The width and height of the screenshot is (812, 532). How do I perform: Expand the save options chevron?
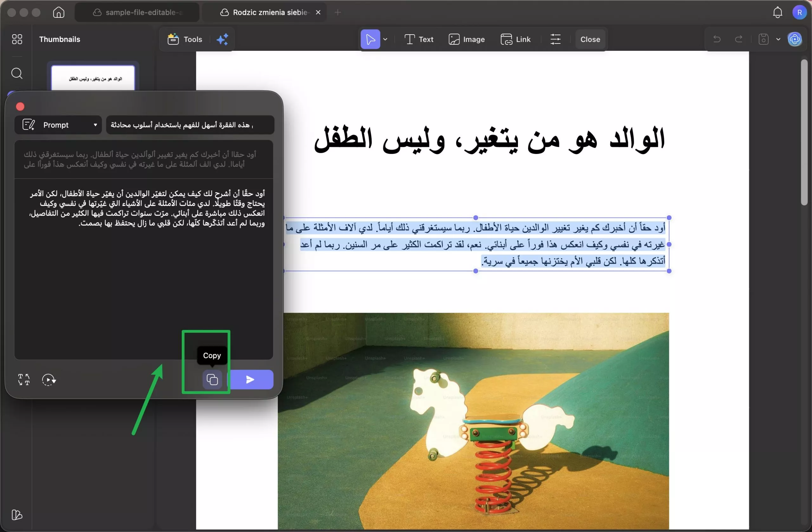778,39
